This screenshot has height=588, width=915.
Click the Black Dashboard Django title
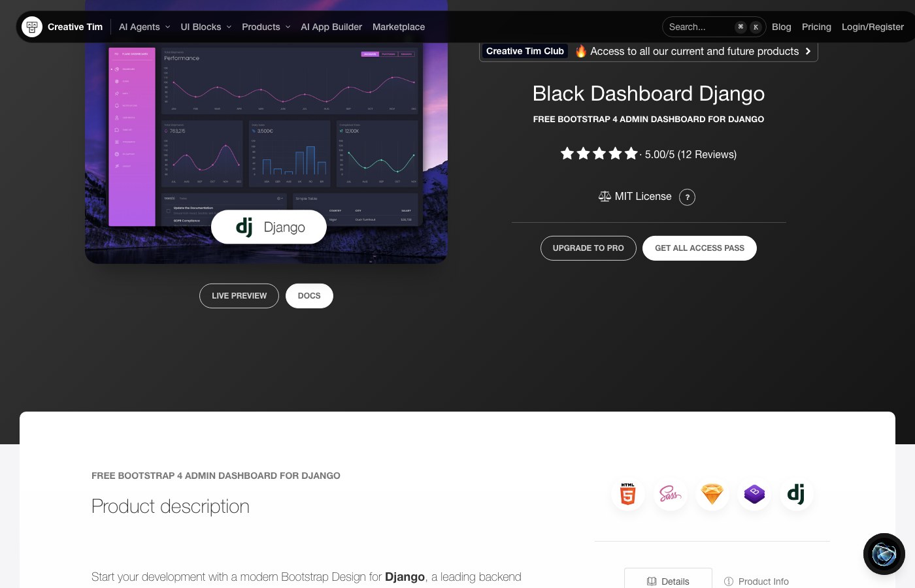click(648, 93)
